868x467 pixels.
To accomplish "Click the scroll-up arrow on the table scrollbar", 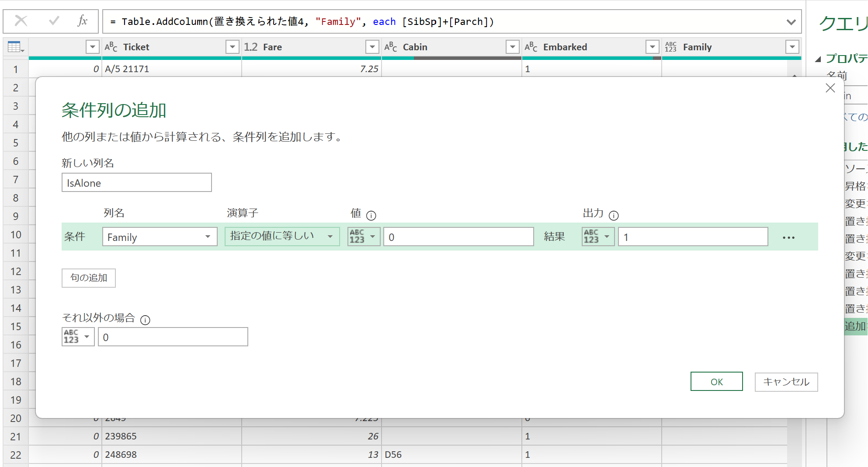I will coord(794,77).
